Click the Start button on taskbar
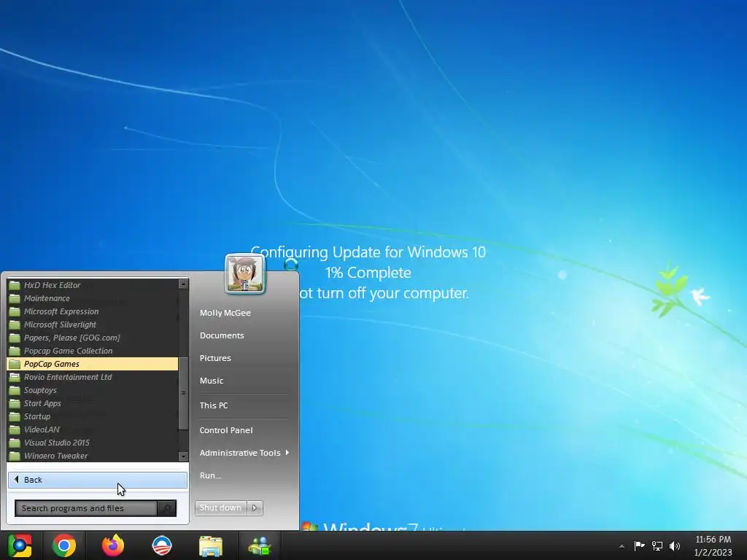 [20, 545]
